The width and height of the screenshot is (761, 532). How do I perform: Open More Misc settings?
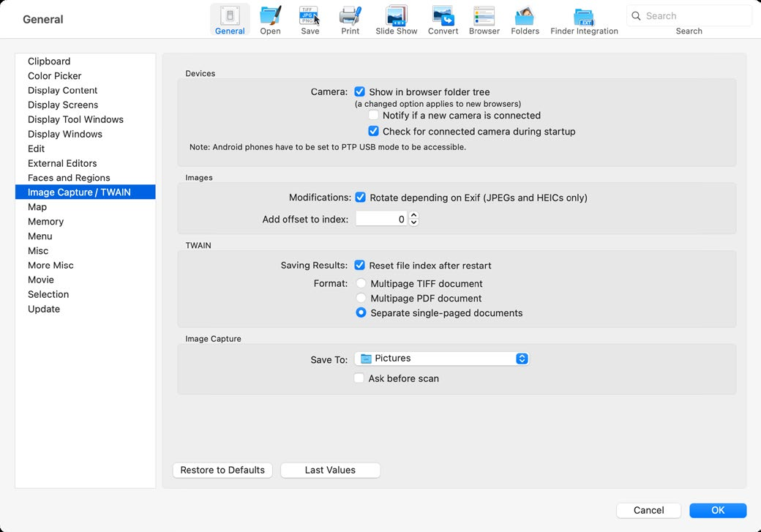point(86,265)
